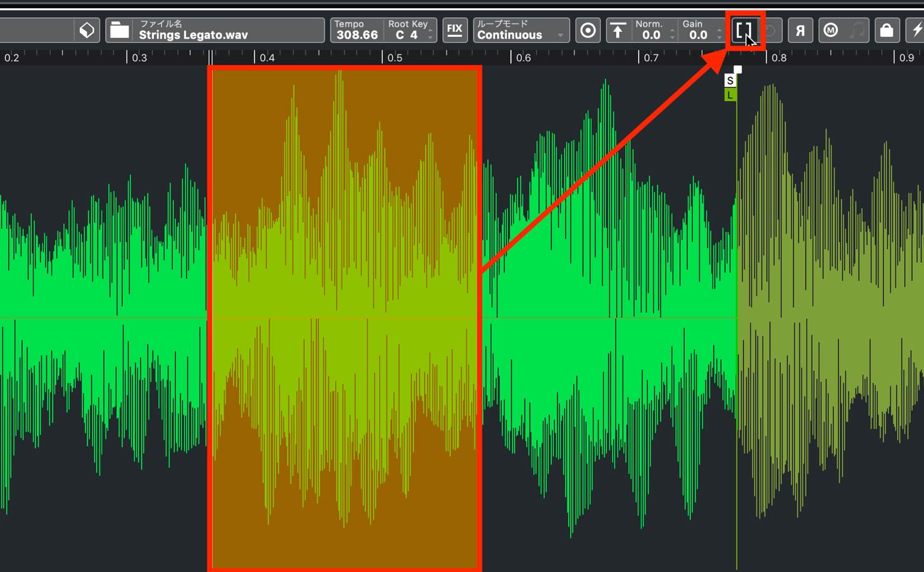Click the Normalize sample arrow icon

coord(618,31)
